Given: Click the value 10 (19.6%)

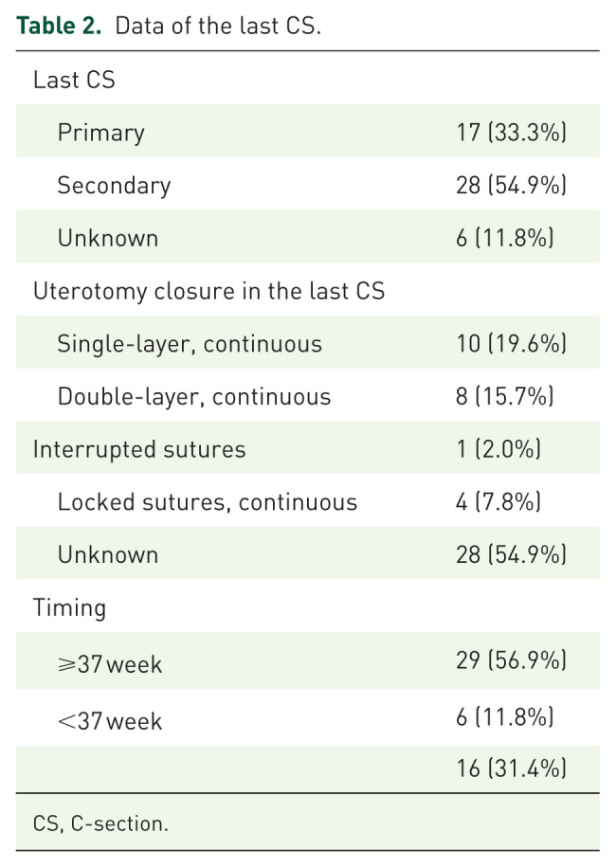Looking at the screenshot, I should 512,344.
